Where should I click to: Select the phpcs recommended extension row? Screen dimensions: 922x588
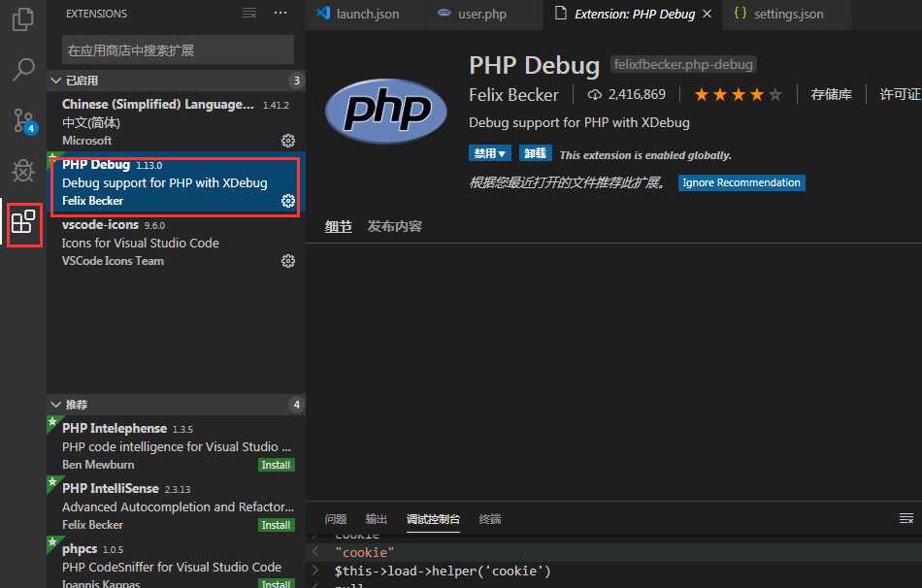[x=177, y=562]
